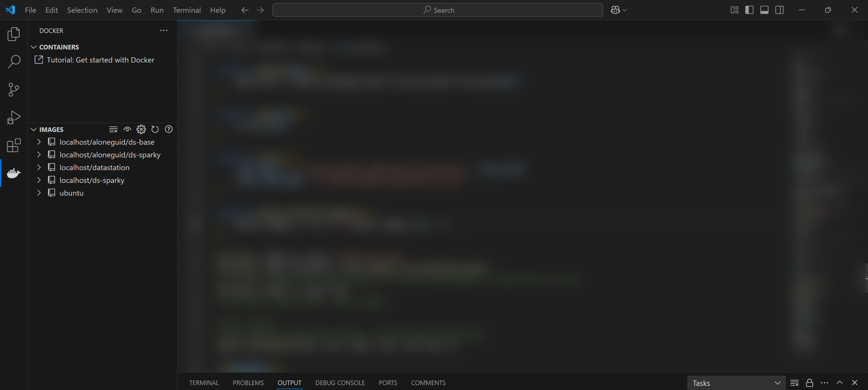This screenshot has height=390, width=868.
Task: Select the OUTPUT tab
Action: (289, 383)
